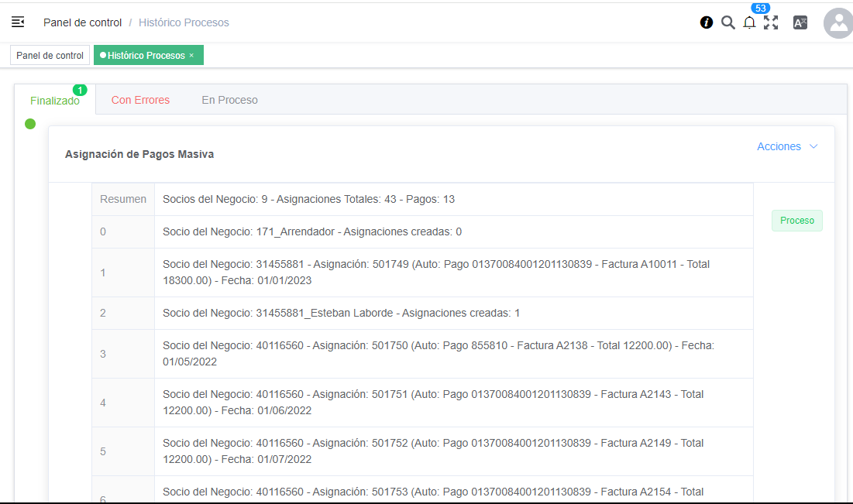Viewport: 853px width, 504px height.
Task: Click Panel de control breadcrumb link
Action: [82, 22]
